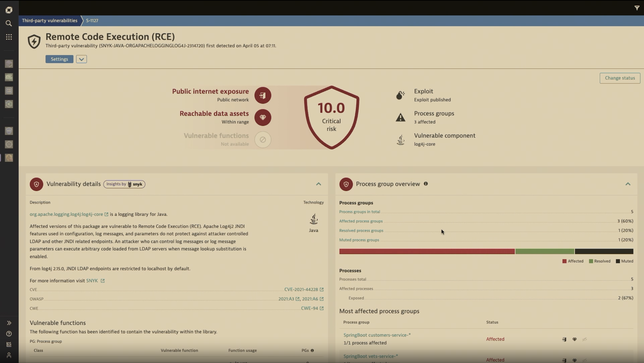Open the CVE-2021-44228 external link
This screenshot has width=644, height=363.
pos(301,289)
